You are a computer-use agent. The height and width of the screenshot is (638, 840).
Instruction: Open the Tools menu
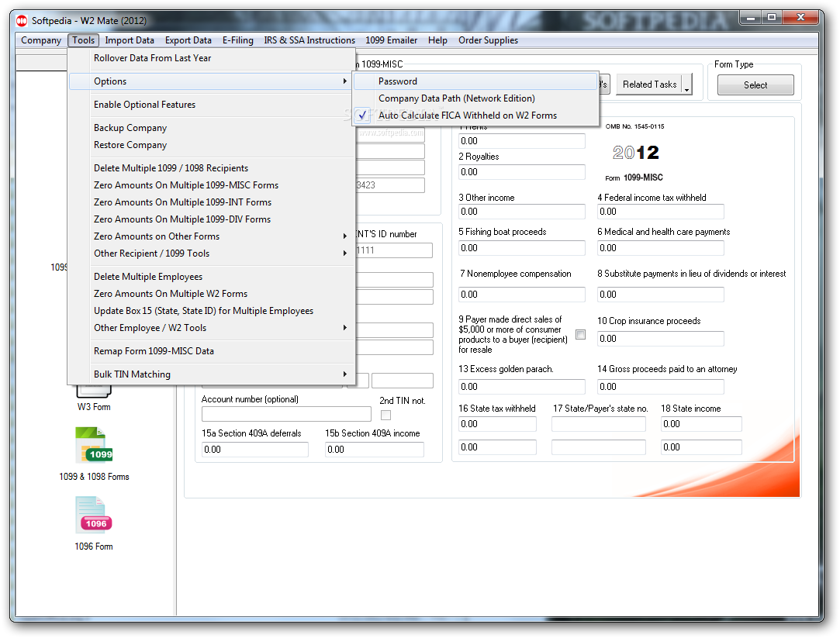84,40
